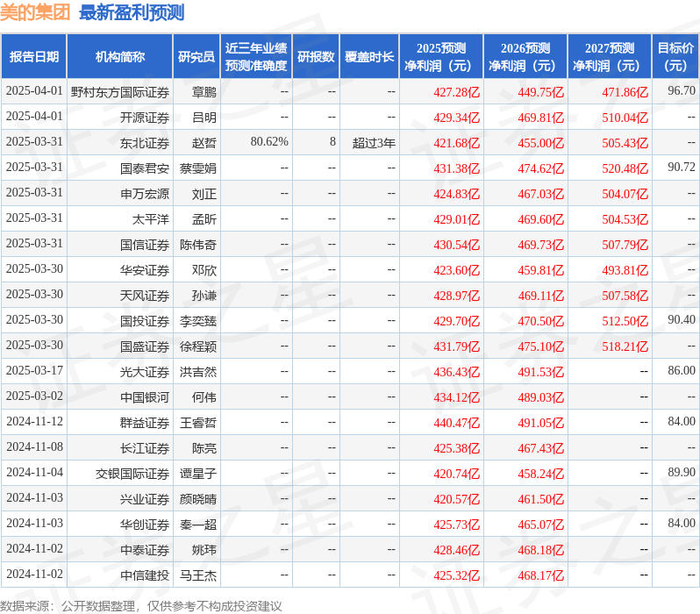
Task: Click 518.21亿 2027 profit value
Action: [625, 346]
